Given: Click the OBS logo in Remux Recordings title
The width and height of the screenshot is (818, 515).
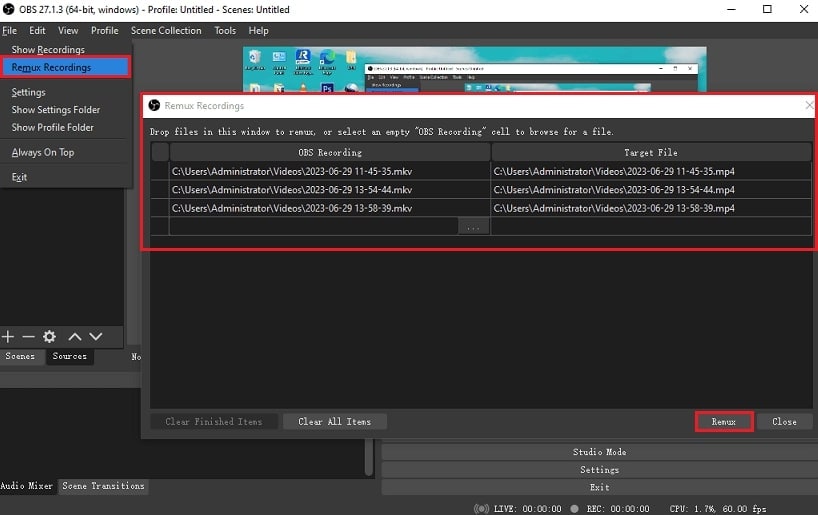Looking at the screenshot, I should [154, 105].
